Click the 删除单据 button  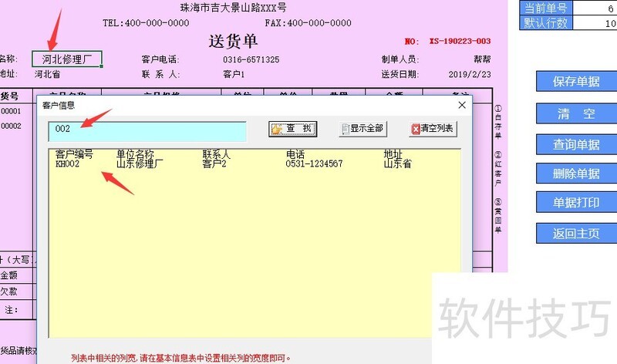576,174
